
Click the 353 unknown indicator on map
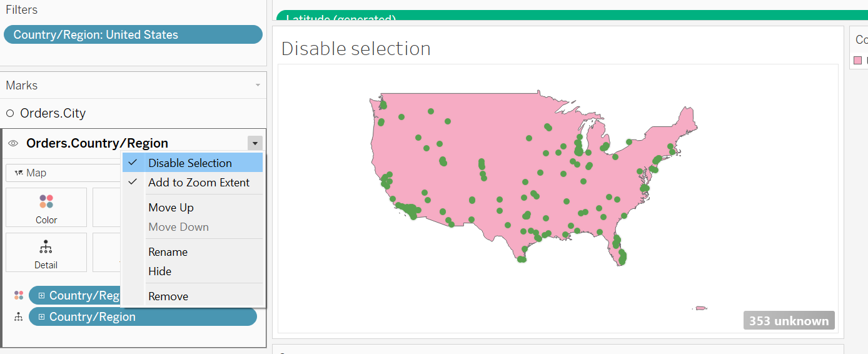pyautogui.click(x=789, y=321)
